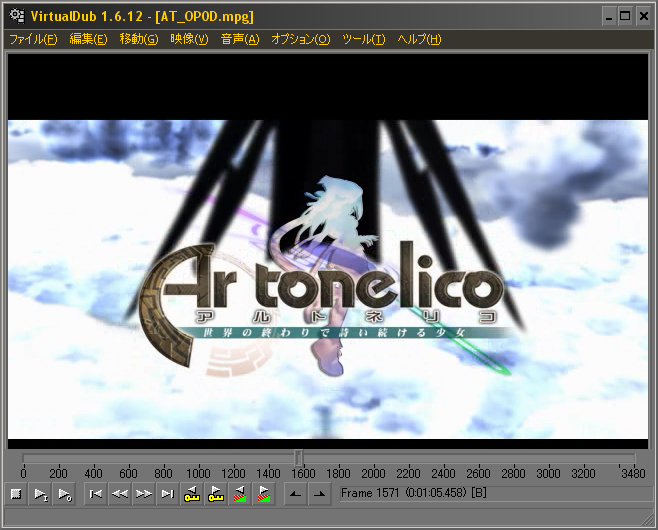Click the 3480 end mark on the timeline
This screenshot has height=530, width=658.
point(633,473)
